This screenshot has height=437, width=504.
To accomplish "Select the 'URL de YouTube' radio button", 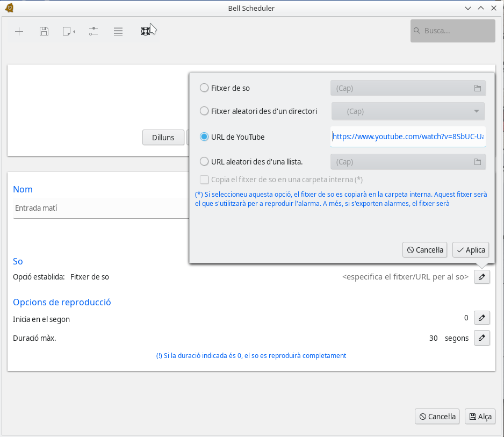I will [204, 137].
